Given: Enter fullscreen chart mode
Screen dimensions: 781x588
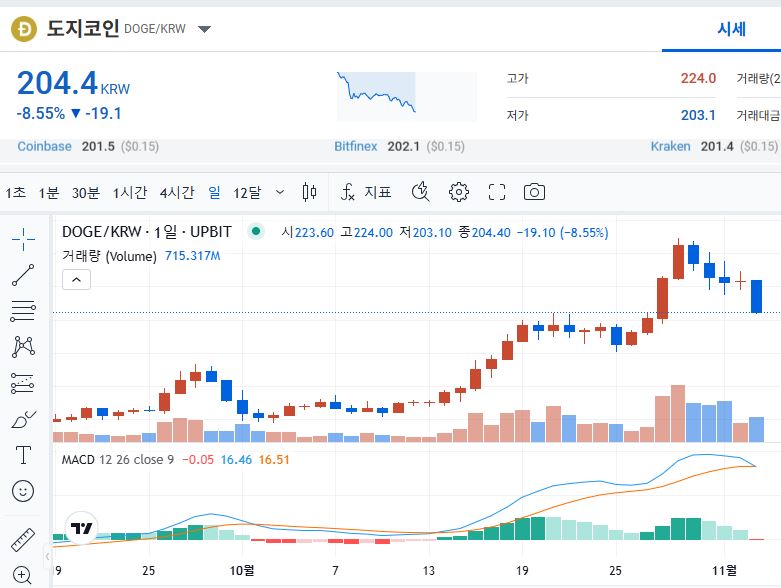Looking at the screenshot, I should tap(497, 192).
